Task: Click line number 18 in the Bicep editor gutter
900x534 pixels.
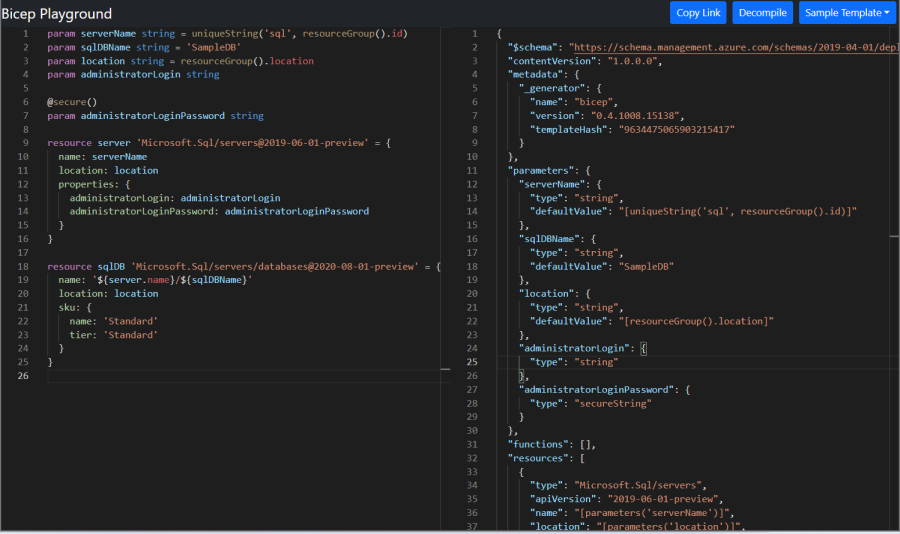Action: pos(23,267)
